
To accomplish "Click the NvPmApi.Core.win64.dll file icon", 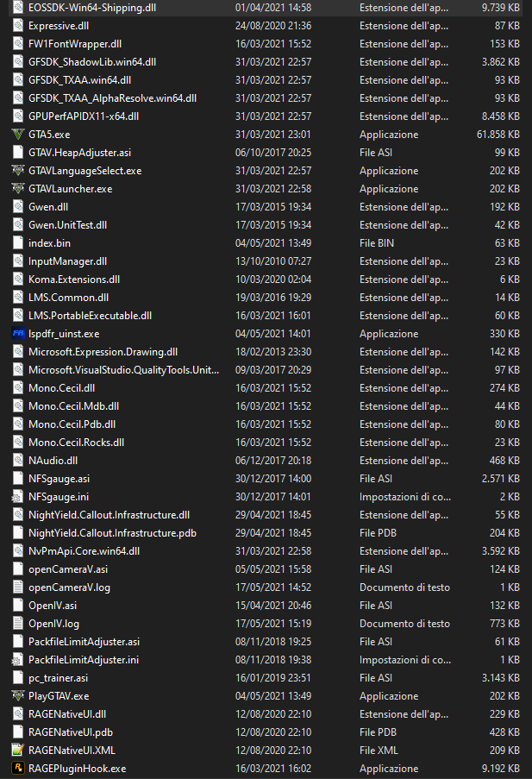I will [x=18, y=551].
